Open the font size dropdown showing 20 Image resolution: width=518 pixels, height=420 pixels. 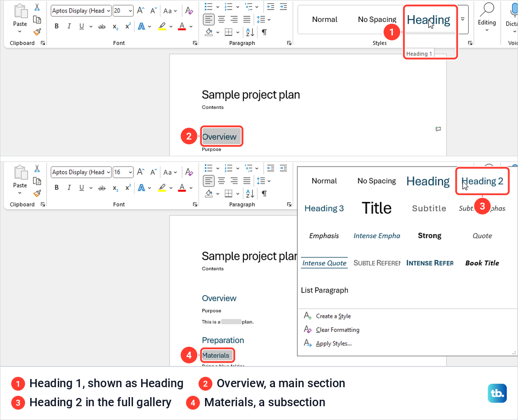point(130,11)
